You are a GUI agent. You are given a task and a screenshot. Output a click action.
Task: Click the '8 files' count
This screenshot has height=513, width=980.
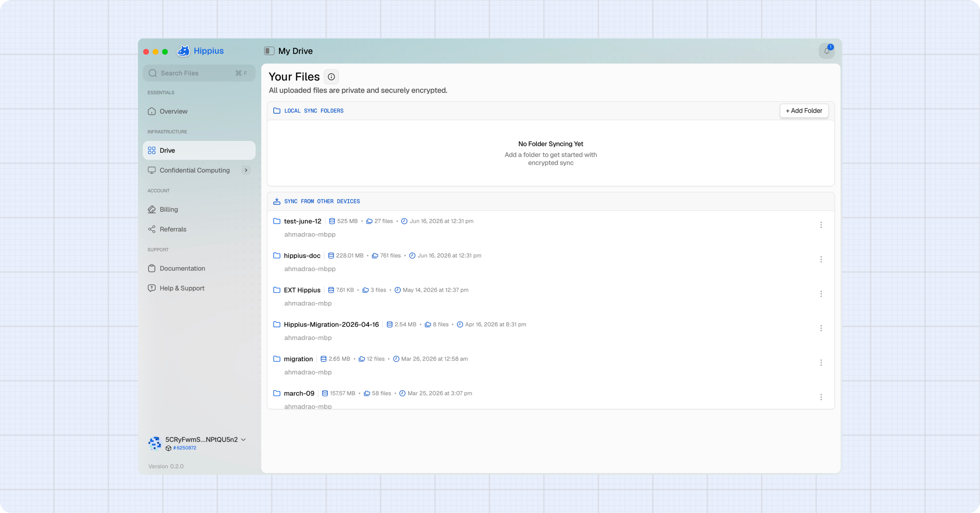click(440, 325)
